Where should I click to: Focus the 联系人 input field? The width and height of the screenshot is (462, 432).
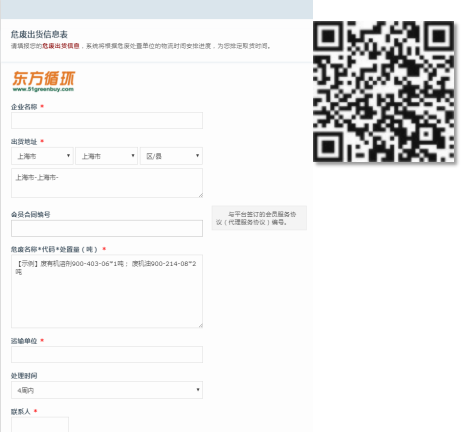tap(40, 424)
